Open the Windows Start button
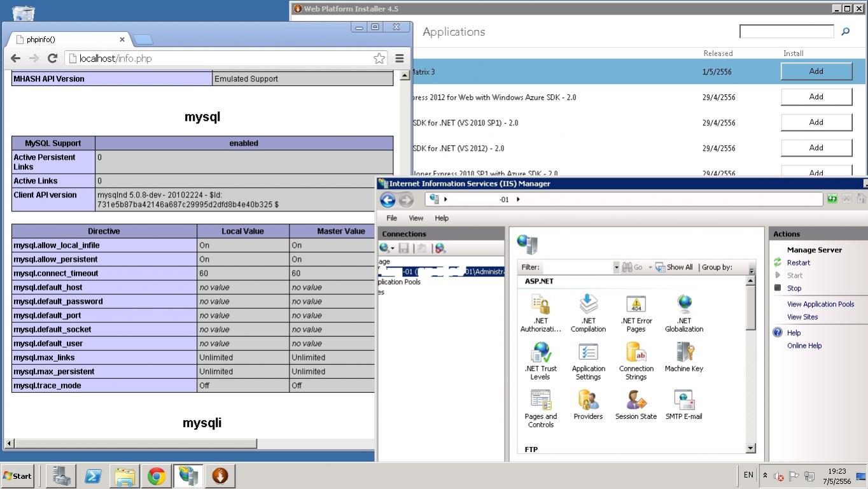 [x=18, y=476]
